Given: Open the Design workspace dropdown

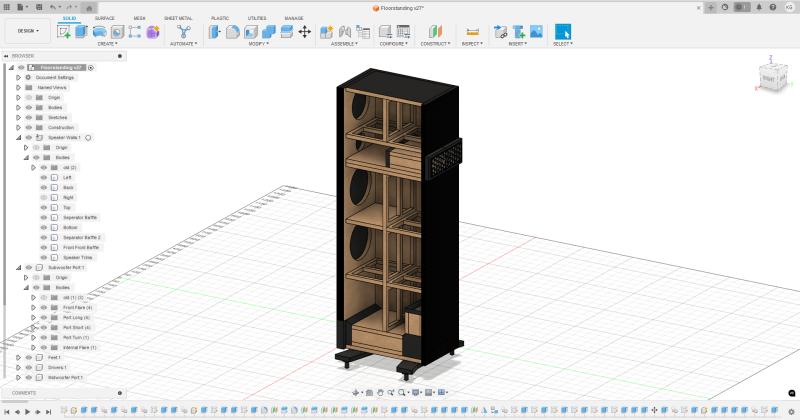Looking at the screenshot, I should [x=27, y=31].
